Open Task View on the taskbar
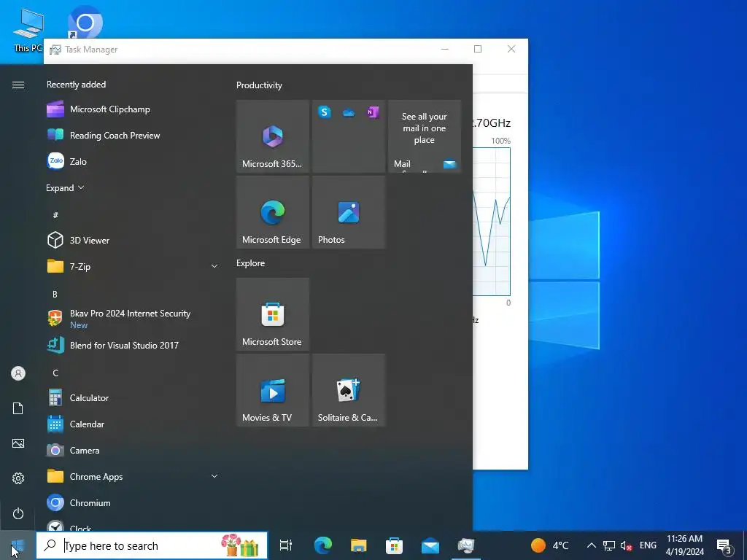This screenshot has width=747, height=560. coord(286,545)
